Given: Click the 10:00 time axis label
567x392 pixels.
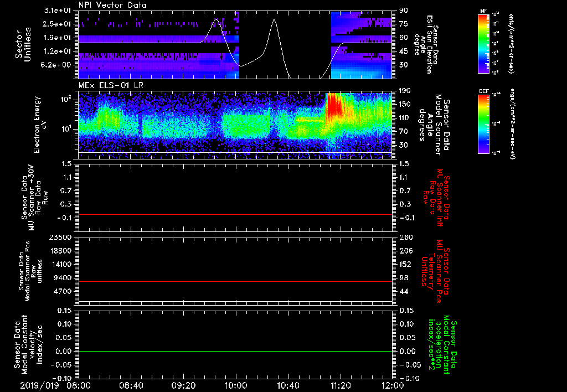Looking at the screenshot, I should (x=236, y=385).
